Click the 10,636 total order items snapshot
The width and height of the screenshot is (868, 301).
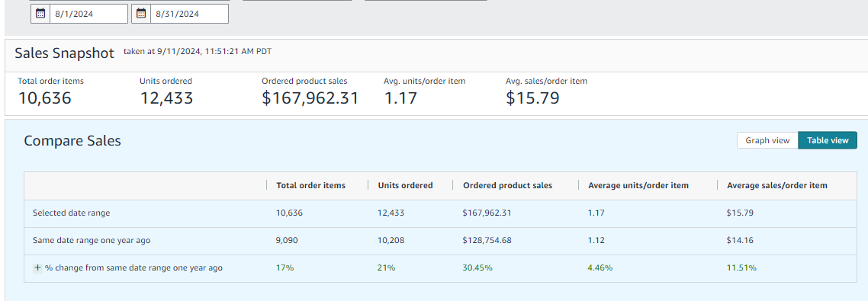tap(45, 98)
